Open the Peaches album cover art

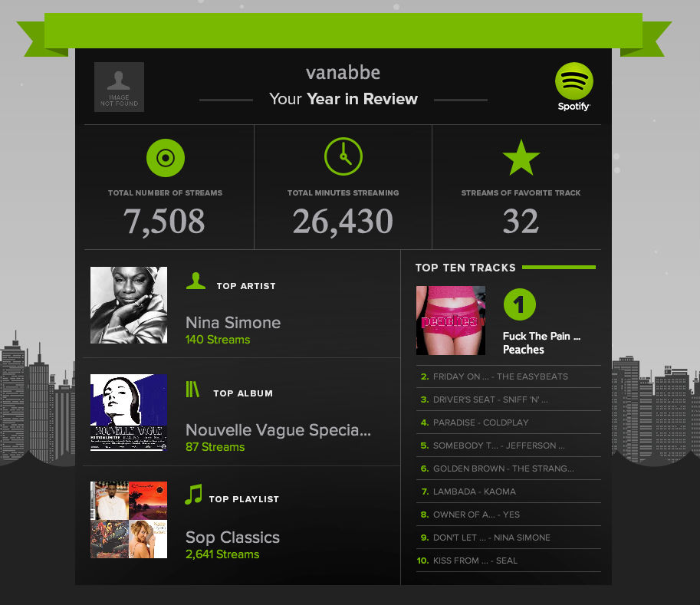451,321
